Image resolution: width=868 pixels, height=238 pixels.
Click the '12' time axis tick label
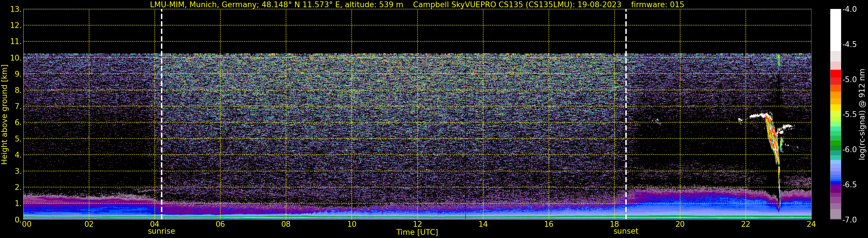pyautogui.click(x=417, y=224)
